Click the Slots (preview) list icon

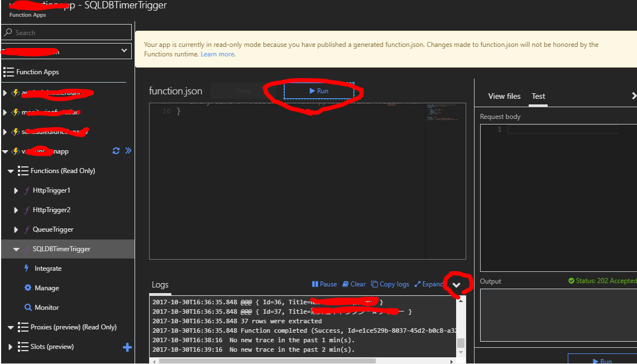pyautogui.click(x=23, y=347)
